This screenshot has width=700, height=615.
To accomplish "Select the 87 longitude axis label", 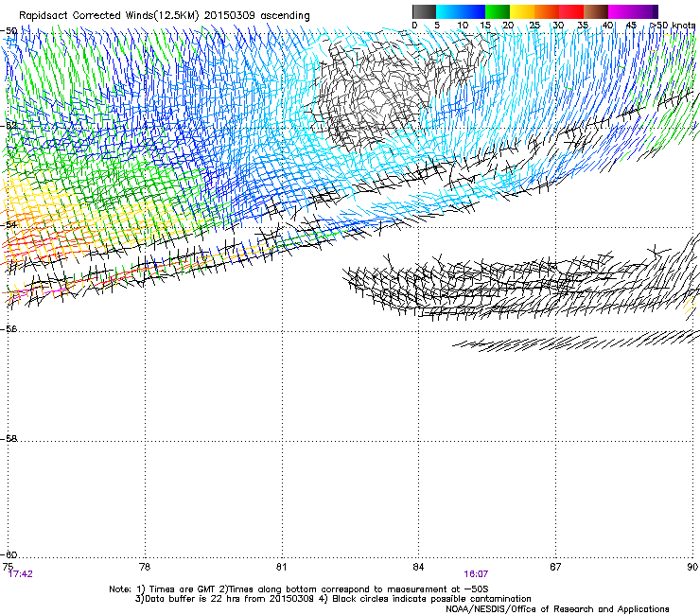I will (555, 567).
